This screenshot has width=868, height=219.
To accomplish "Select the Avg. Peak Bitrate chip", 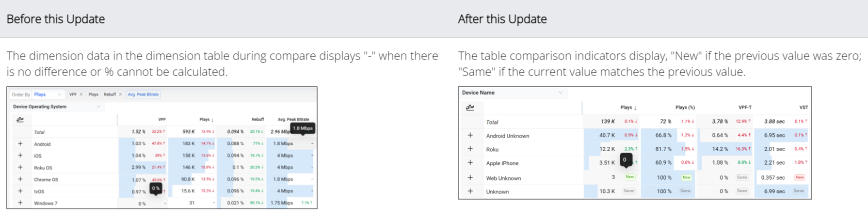I will [x=143, y=94].
